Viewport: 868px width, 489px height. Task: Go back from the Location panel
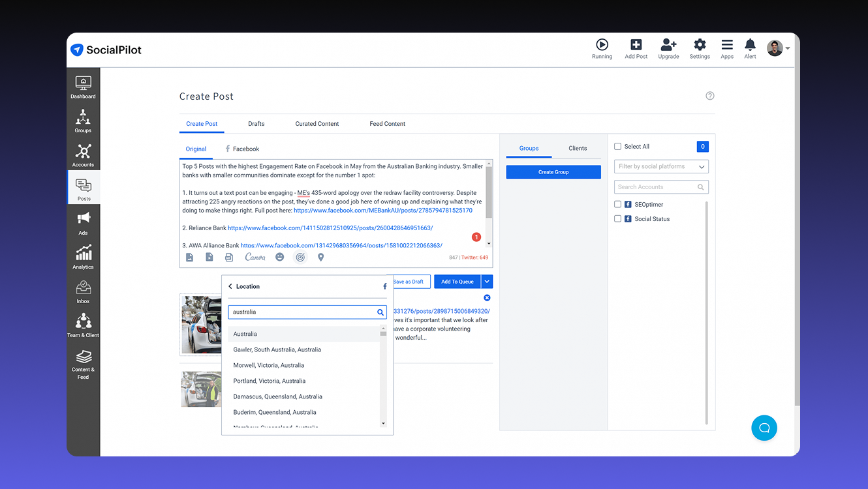click(230, 286)
